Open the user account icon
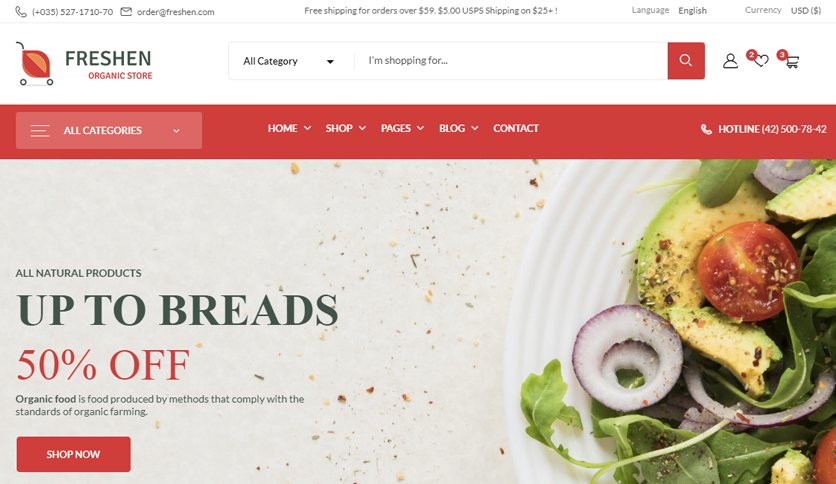Viewport: 836px width, 484px height. (730, 61)
